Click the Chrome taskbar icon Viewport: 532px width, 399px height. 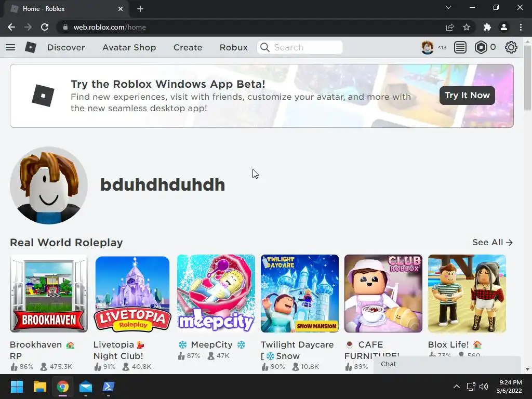pyautogui.click(x=63, y=387)
